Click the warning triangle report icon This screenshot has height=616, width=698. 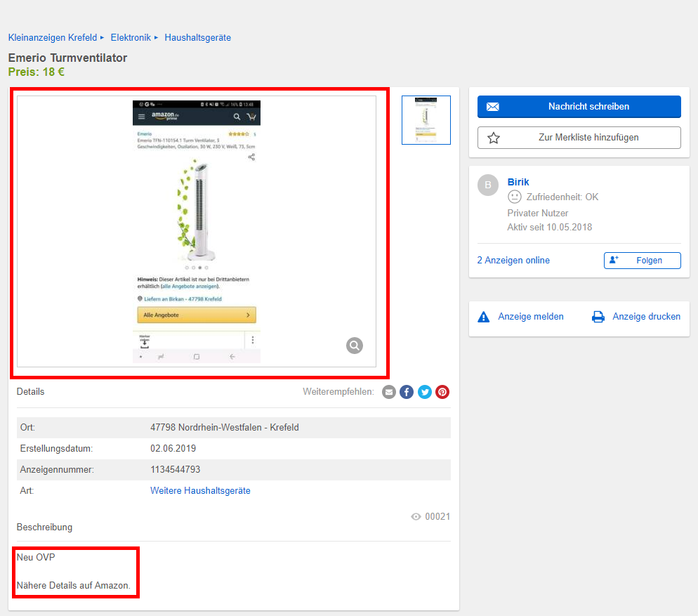[483, 317]
